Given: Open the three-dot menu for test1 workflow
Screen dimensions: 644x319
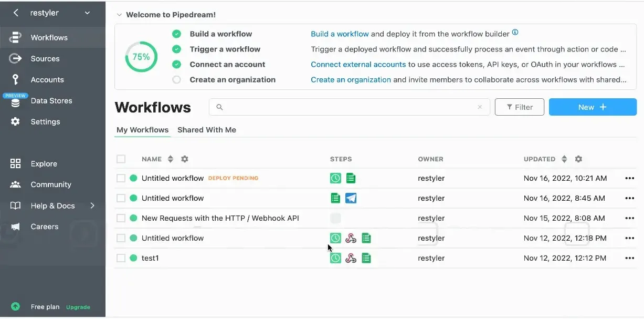Looking at the screenshot, I should point(629,258).
